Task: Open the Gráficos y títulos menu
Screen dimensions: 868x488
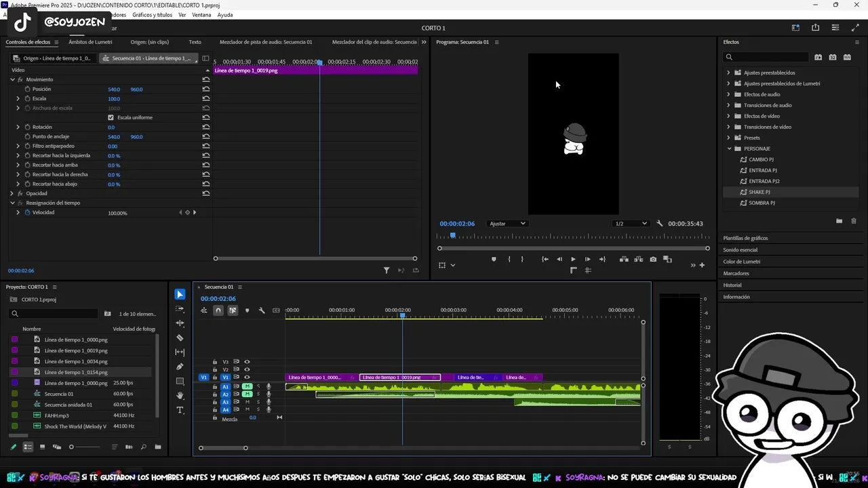Action: tap(152, 15)
